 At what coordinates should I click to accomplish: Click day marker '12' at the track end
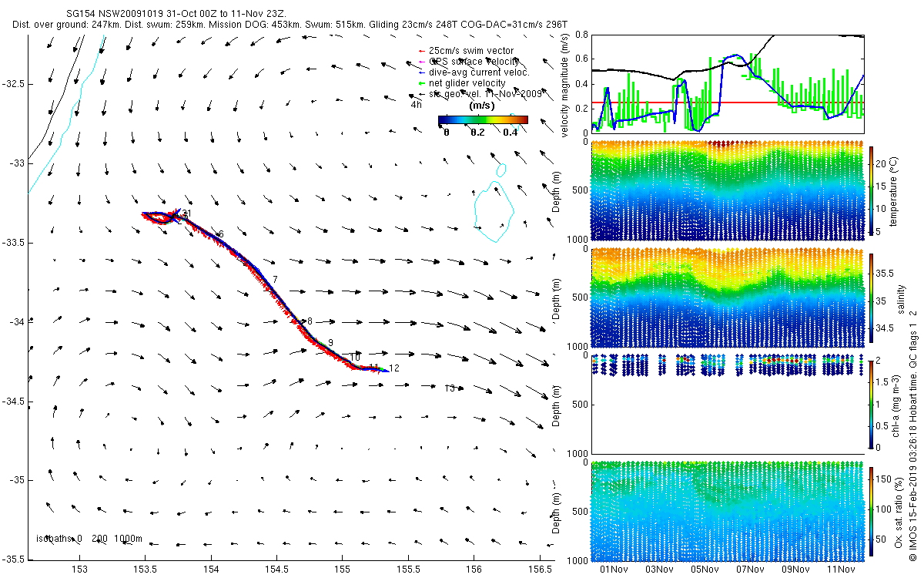[x=394, y=368]
